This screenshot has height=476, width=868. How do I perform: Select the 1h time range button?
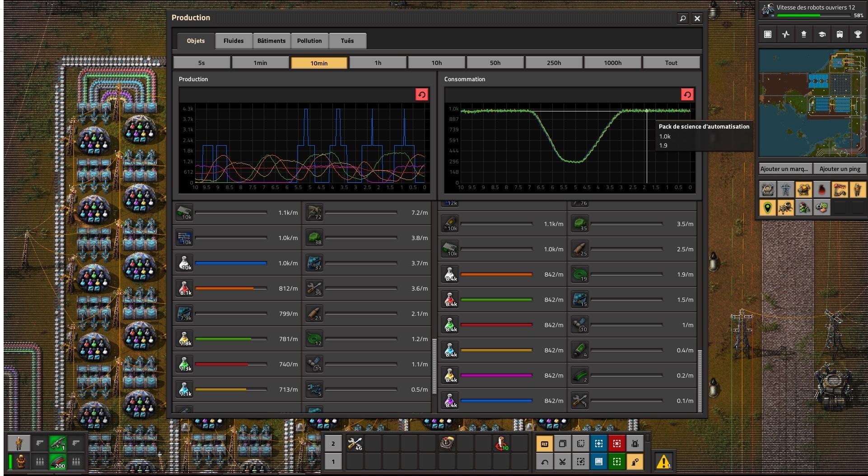click(378, 63)
